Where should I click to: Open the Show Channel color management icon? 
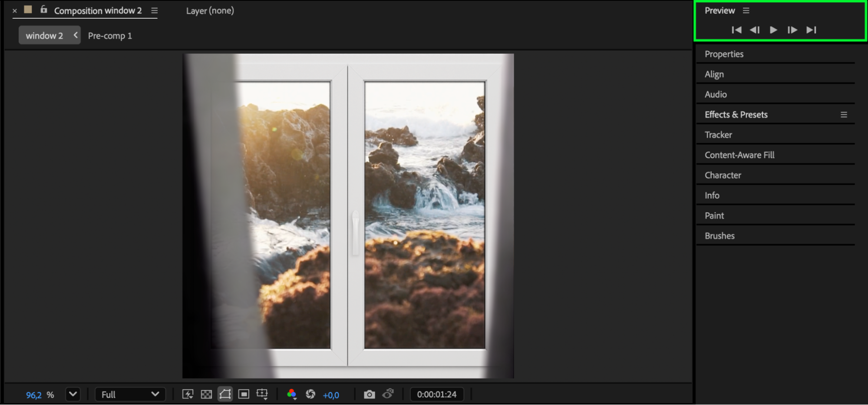pos(292,394)
